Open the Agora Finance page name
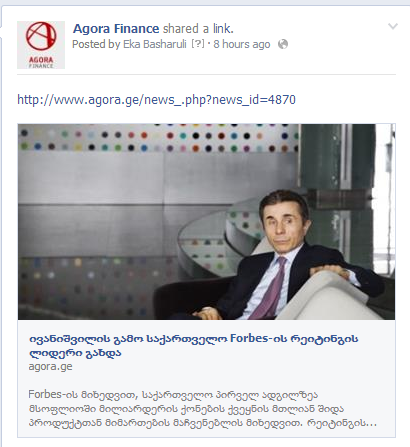 (116, 29)
